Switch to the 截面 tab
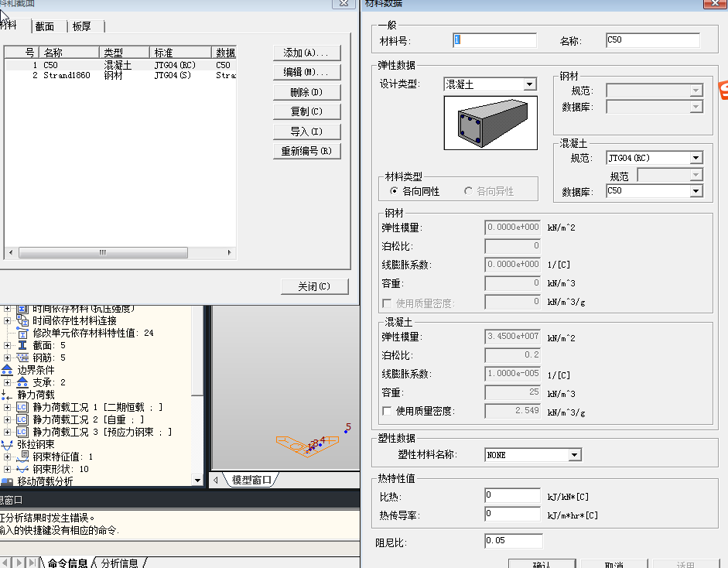Viewport: 728px width, 568px height. point(45,26)
